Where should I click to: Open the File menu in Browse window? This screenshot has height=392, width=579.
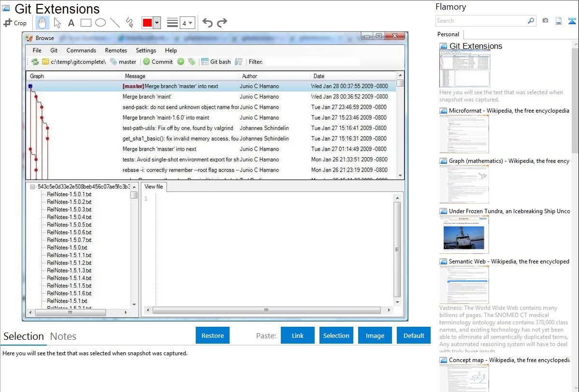click(x=37, y=51)
